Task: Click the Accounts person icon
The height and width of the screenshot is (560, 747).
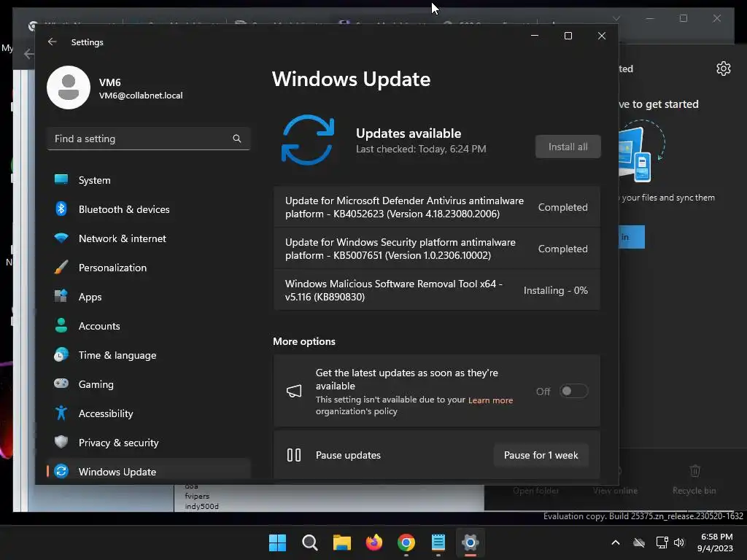Action: [x=61, y=325]
